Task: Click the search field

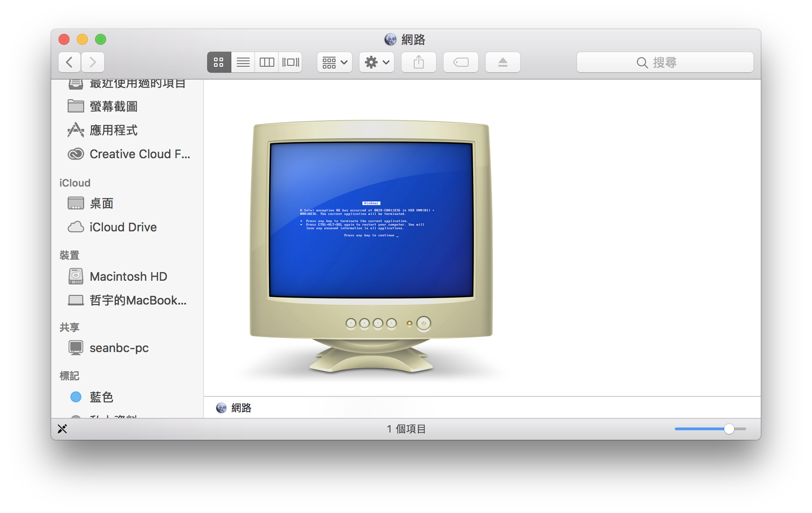Action: [665, 62]
